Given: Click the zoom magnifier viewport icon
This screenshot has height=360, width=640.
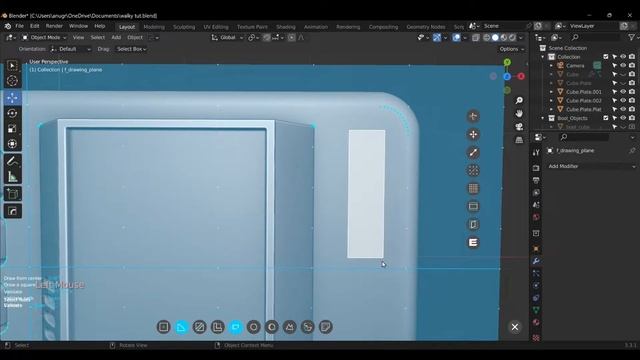Looking at the screenshot, I should point(519,100).
